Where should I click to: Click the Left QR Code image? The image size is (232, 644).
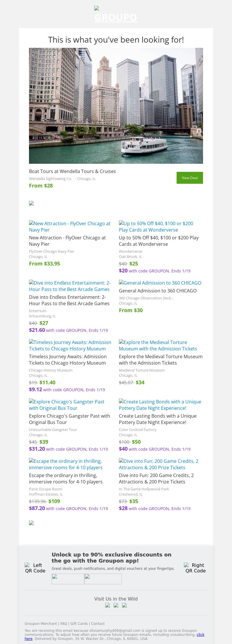35,568
